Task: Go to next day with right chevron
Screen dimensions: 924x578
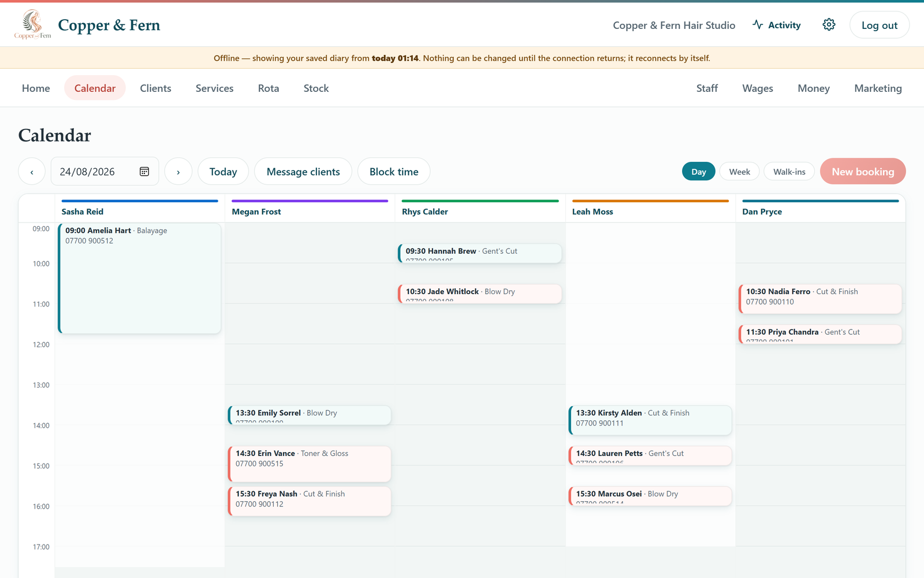Action: click(178, 172)
